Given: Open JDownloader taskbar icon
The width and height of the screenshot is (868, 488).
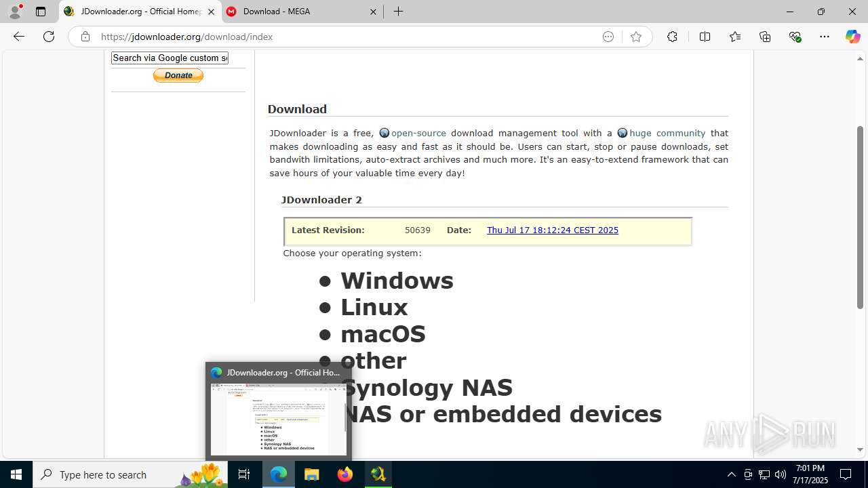Looking at the screenshot, I should (378, 474).
